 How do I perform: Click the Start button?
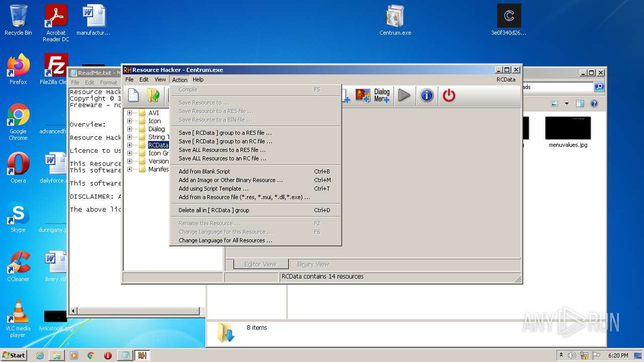coord(14,355)
